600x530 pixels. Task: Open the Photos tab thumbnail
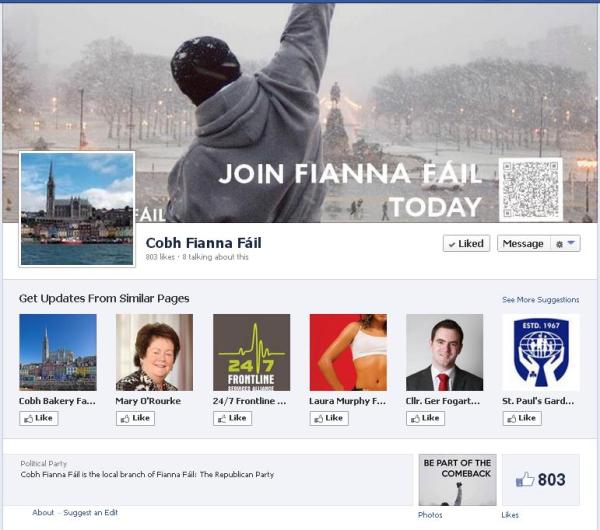(457, 480)
